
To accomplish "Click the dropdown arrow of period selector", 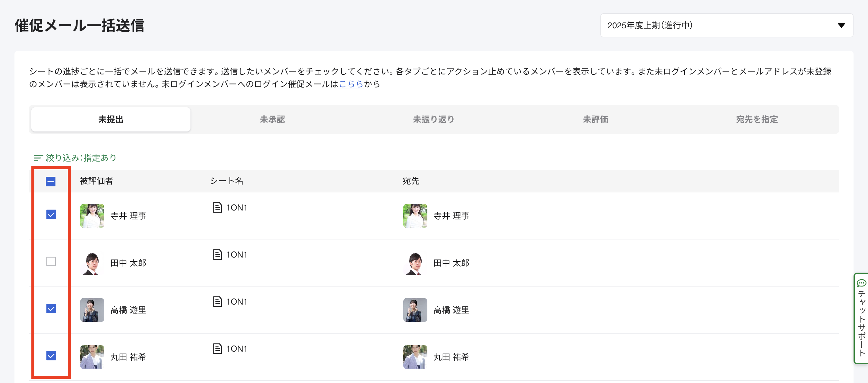I will pyautogui.click(x=841, y=25).
